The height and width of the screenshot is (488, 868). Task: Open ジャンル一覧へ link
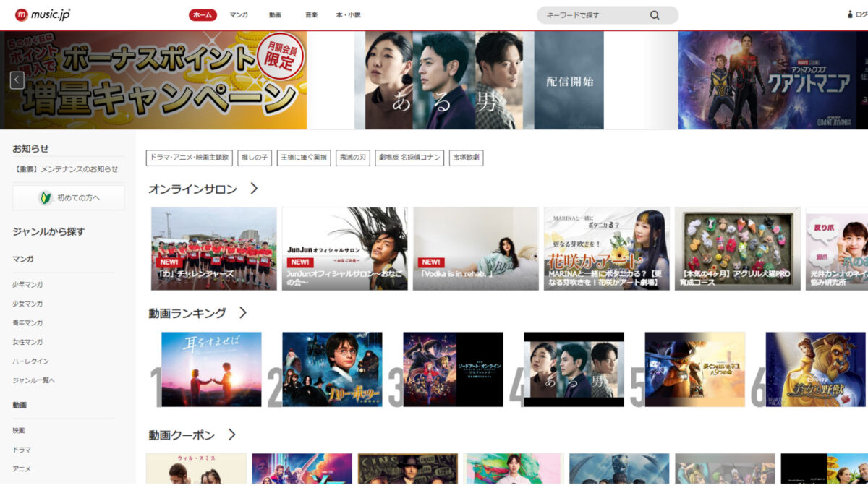(33, 380)
